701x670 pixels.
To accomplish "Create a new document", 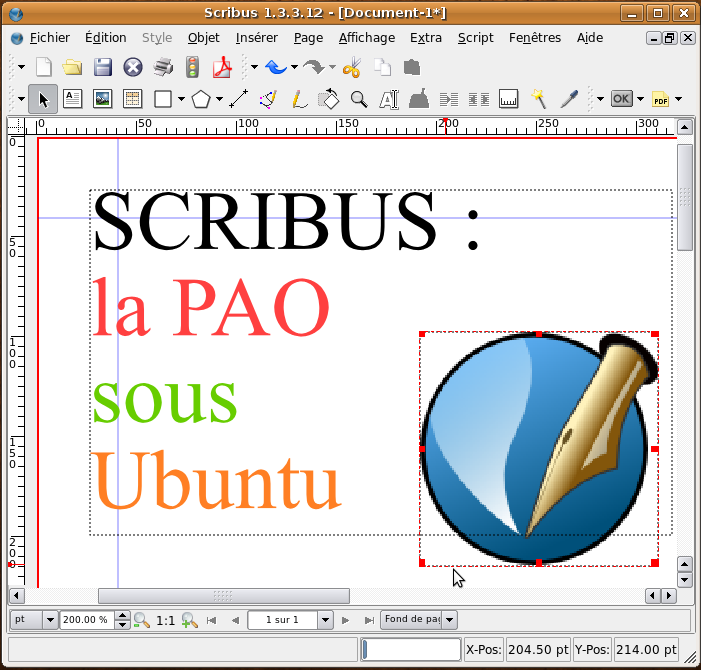I will [x=44, y=67].
